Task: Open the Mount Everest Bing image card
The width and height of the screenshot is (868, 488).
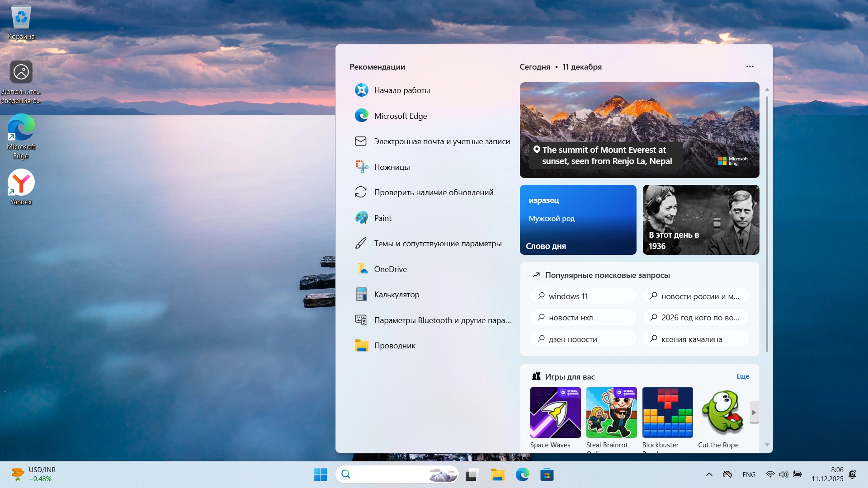Action: 639,130
